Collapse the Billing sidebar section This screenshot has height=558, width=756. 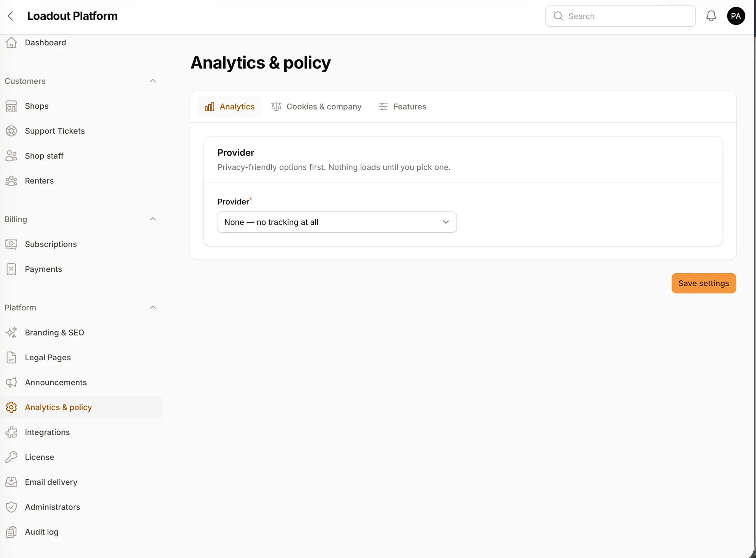pyautogui.click(x=153, y=219)
